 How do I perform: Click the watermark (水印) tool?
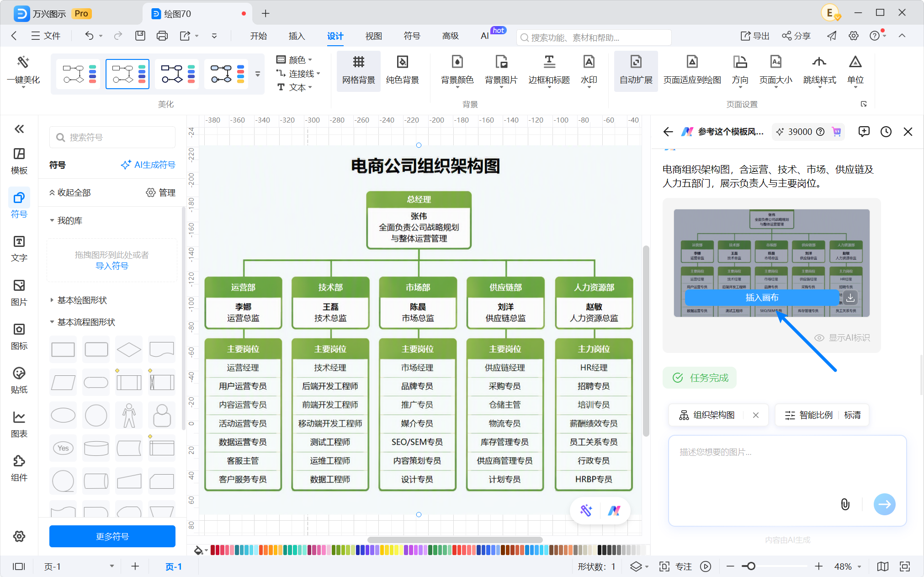click(589, 70)
